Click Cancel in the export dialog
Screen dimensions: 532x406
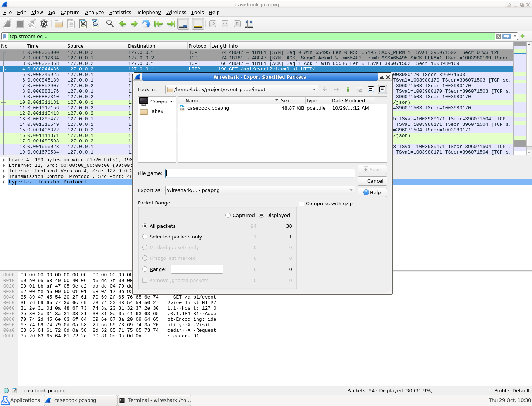(372, 181)
